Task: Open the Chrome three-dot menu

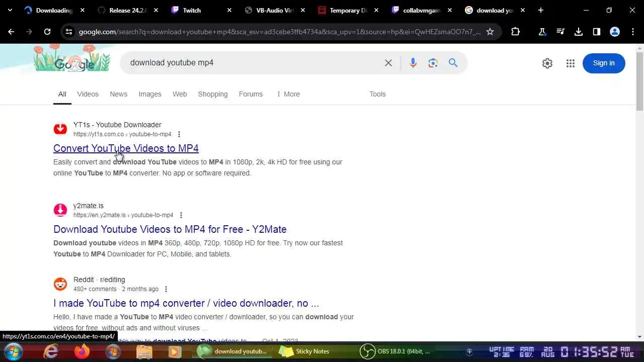Action: point(633,32)
